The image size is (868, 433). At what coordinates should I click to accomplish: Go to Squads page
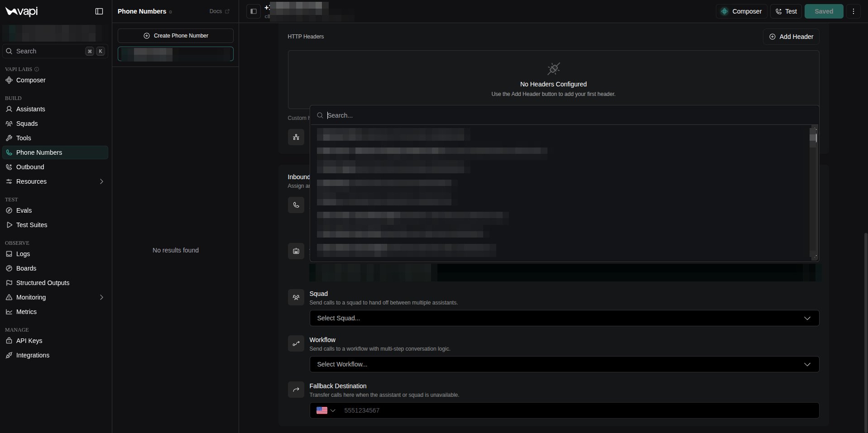point(55,124)
